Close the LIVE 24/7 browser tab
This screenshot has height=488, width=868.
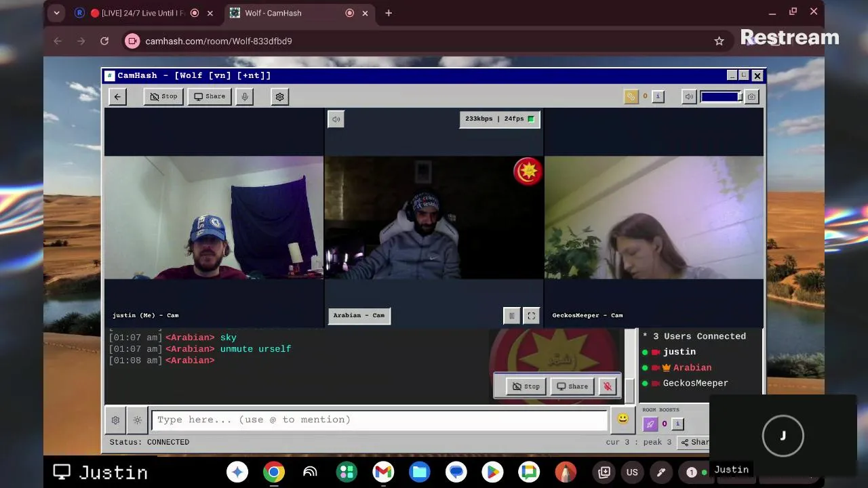pos(210,13)
